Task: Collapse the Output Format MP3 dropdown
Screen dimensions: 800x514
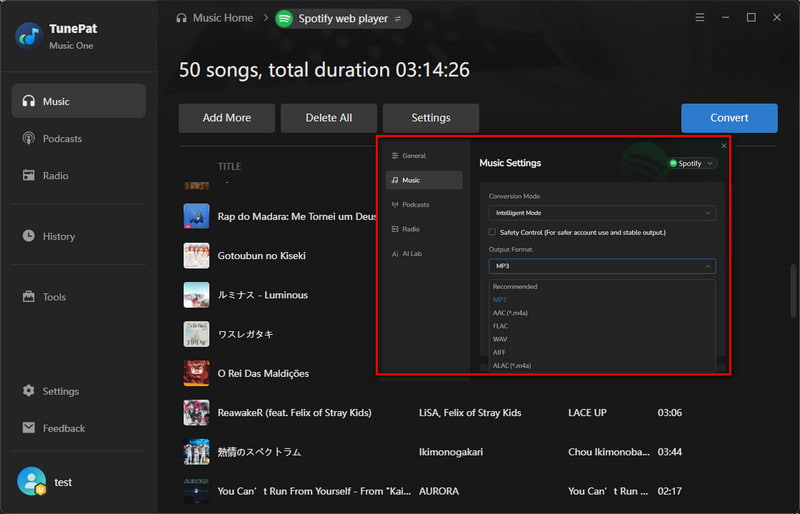Action: (602, 266)
